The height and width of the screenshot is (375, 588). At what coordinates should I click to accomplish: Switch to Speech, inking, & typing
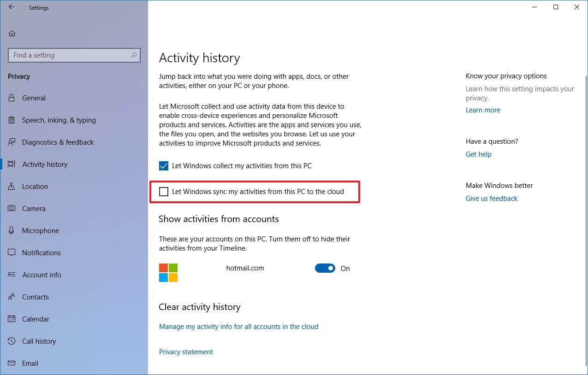tap(59, 120)
